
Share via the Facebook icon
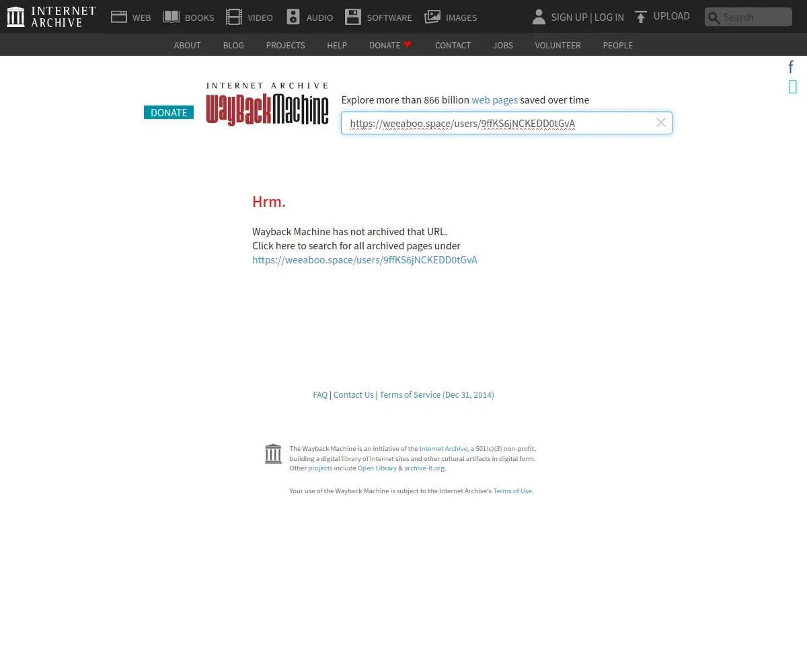click(791, 67)
